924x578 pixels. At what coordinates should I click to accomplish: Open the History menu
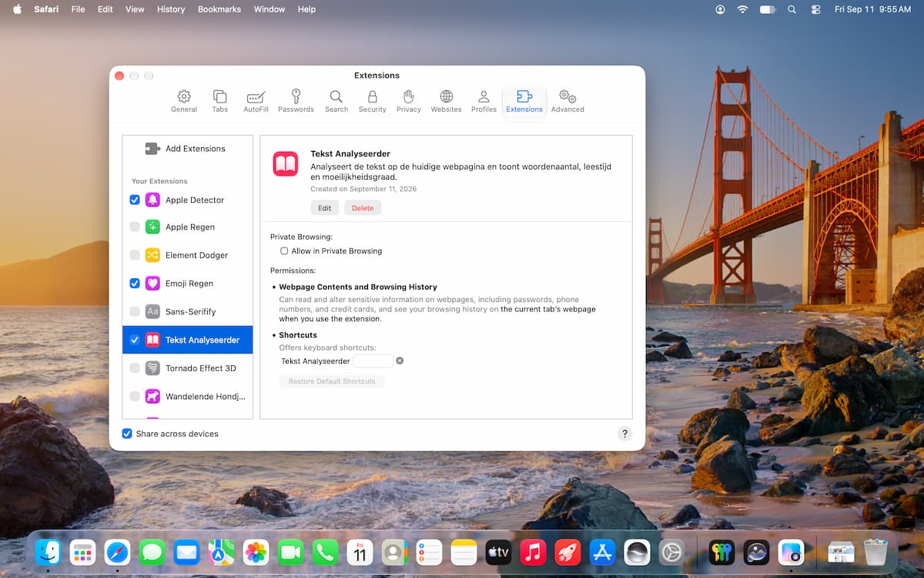point(171,9)
